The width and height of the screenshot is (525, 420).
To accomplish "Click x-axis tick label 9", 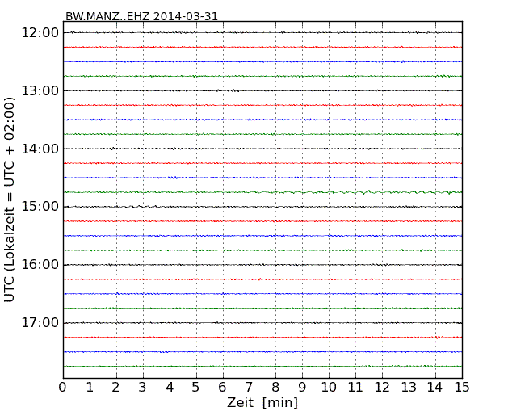I will click(x=302, y=388).
